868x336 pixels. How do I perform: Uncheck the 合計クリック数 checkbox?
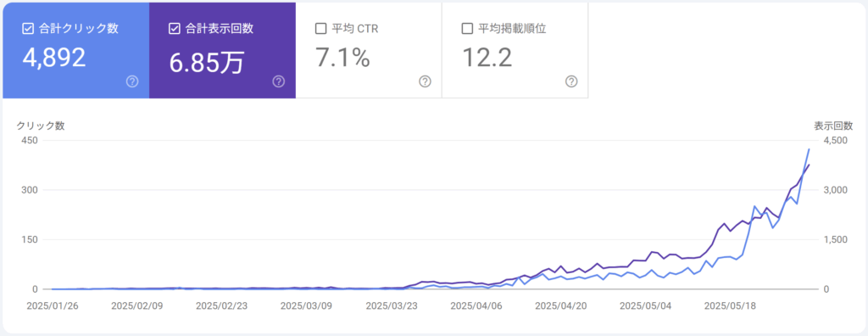pyautogui.click(x=28, y=29)
